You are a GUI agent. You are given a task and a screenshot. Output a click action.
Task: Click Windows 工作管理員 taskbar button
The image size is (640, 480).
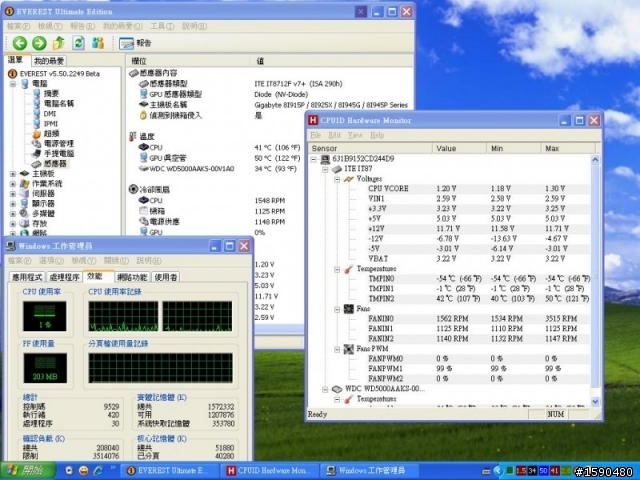369,471
